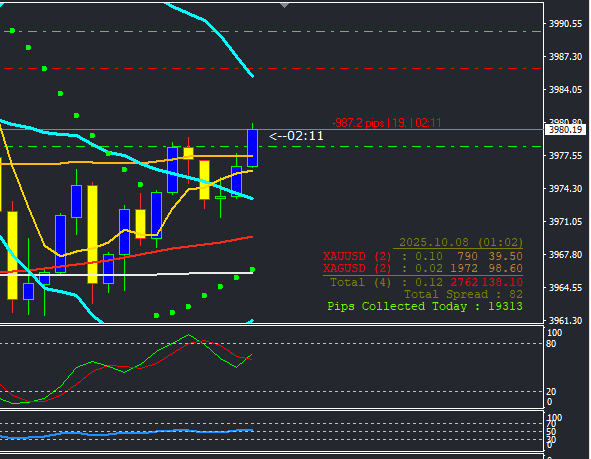
Task: Click the total profit value 138.10
Action: click(502, 282)
